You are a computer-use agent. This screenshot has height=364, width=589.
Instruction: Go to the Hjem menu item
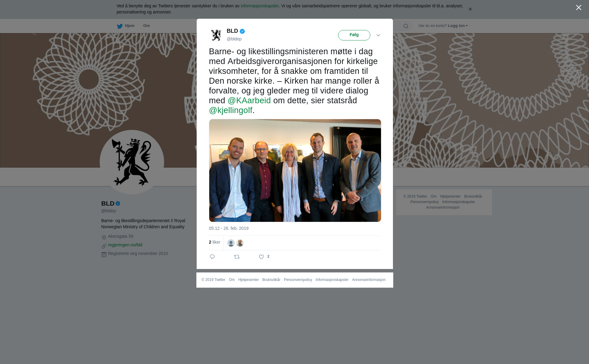[129, 26]
